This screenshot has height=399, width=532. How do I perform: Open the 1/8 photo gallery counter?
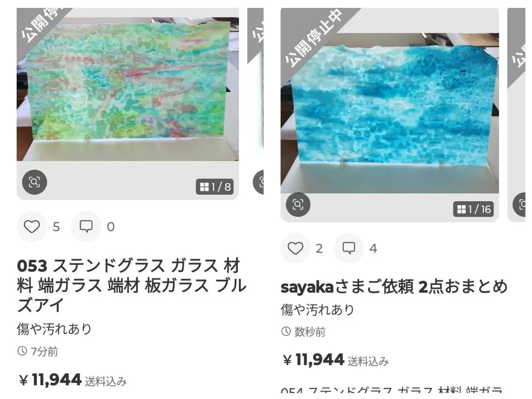tap(215, 187)
